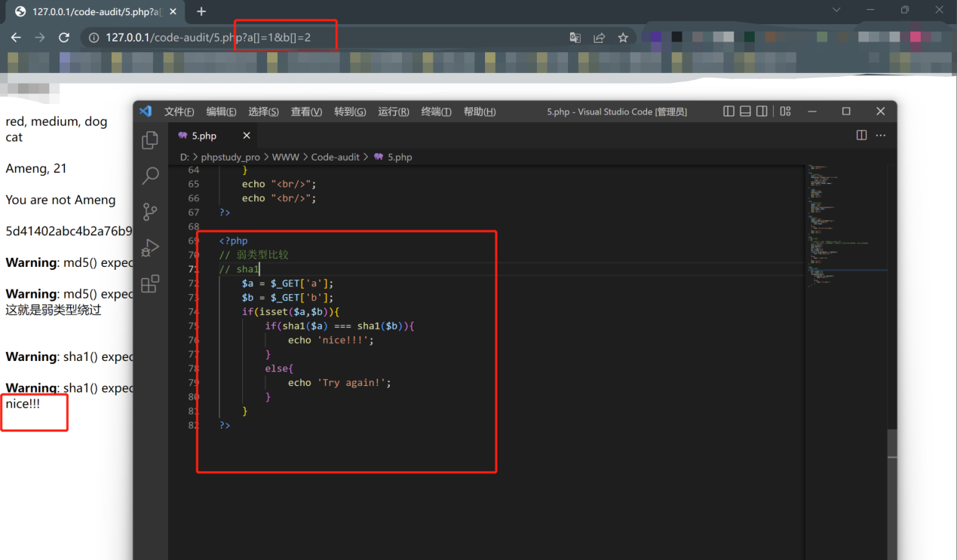Viewport: 957px width, 560px height.
Task: Select the WWW breadcrumb segment
Action: [x=286, y=157]
